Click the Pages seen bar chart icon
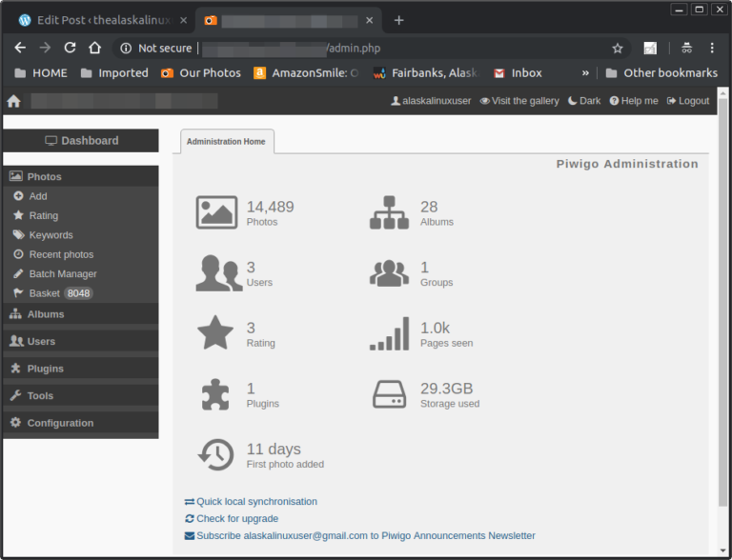The width and height of the screenshot is (732, 560). click(x=389, y=333)
